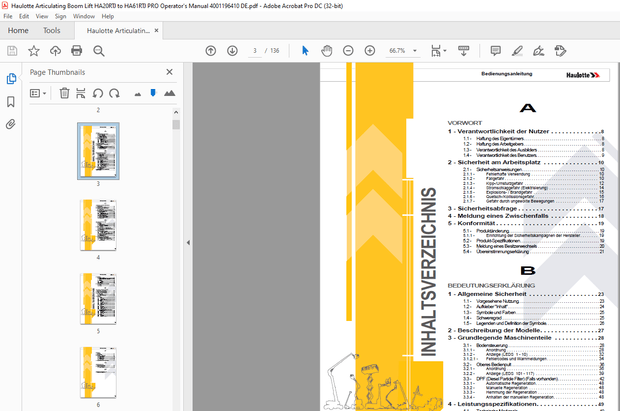Image resolution: width=620 pixels, height=411 pixels.
Task: Open the Sign document tool
Action: (539, 51)
